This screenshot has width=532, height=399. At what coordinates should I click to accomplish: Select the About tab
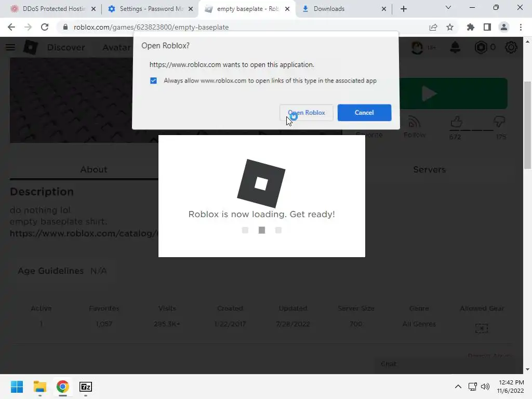point(94,170)
